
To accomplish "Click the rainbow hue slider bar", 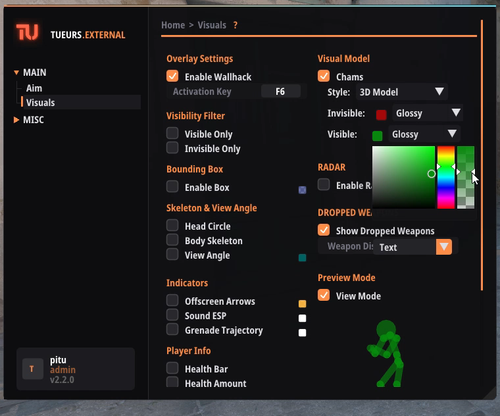I will tap(446, 177).
